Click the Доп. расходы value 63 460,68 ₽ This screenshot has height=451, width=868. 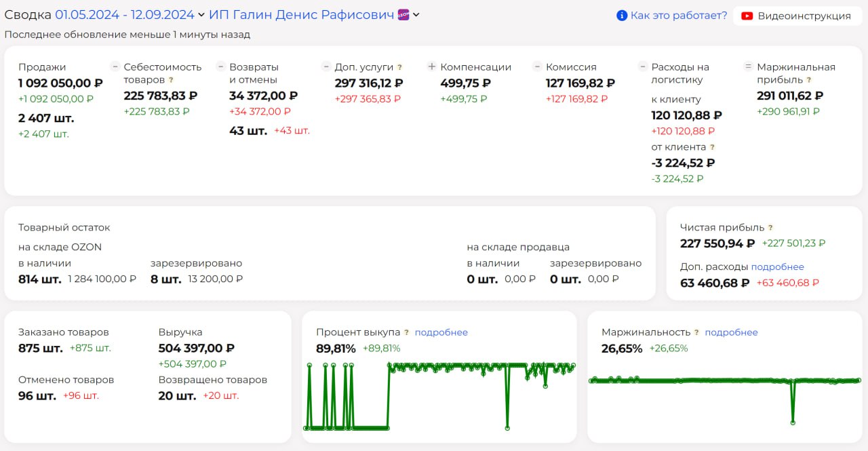tap(715, 283)
